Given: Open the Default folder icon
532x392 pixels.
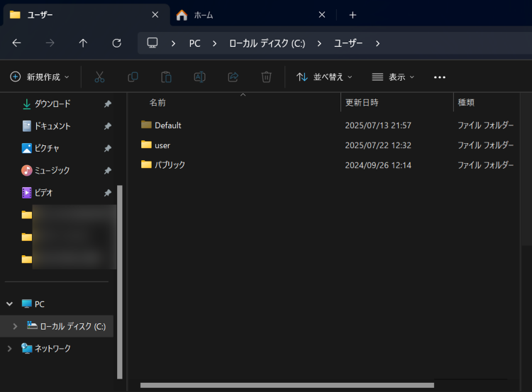Looking at the screenshot, I should click(146, 125).
